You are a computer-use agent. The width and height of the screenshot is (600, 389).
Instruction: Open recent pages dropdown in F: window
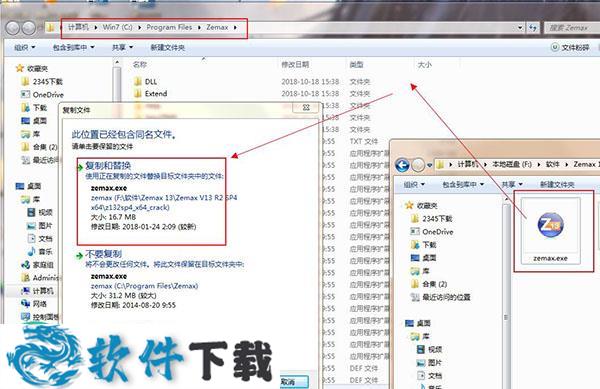click(429, 165)
